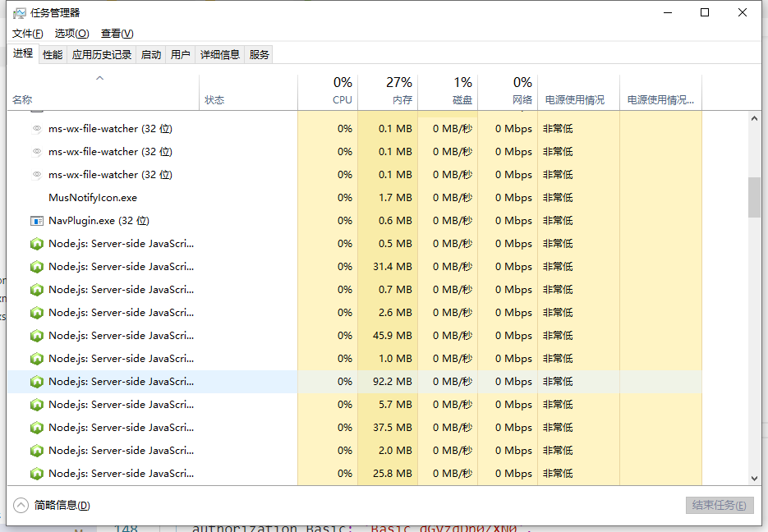Close the Task Manager window
The image size is (768, 532).
[x=743, y=12]
